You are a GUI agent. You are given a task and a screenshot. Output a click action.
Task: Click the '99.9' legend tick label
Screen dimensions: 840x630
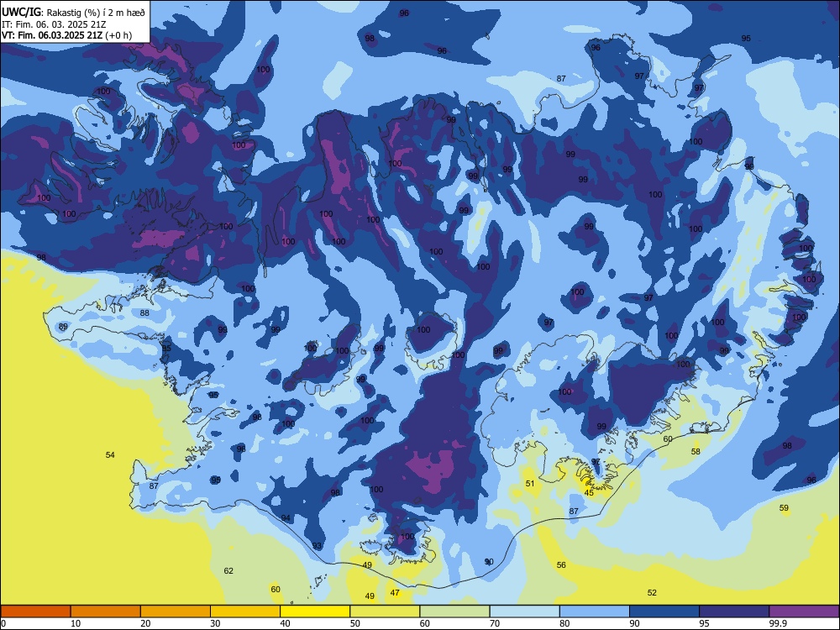[778, 623]
